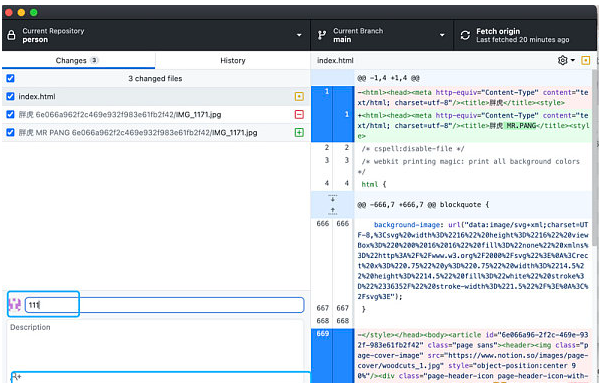
Task: Uncheck the index.html file checkbox
Action: (x=10, y=96)
